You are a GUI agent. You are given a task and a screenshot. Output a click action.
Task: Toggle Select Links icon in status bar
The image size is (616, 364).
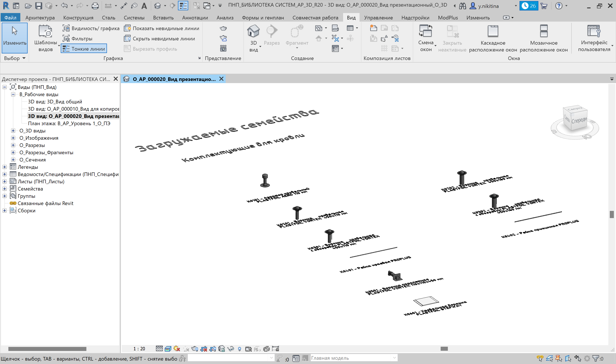(x=540, y=358)
